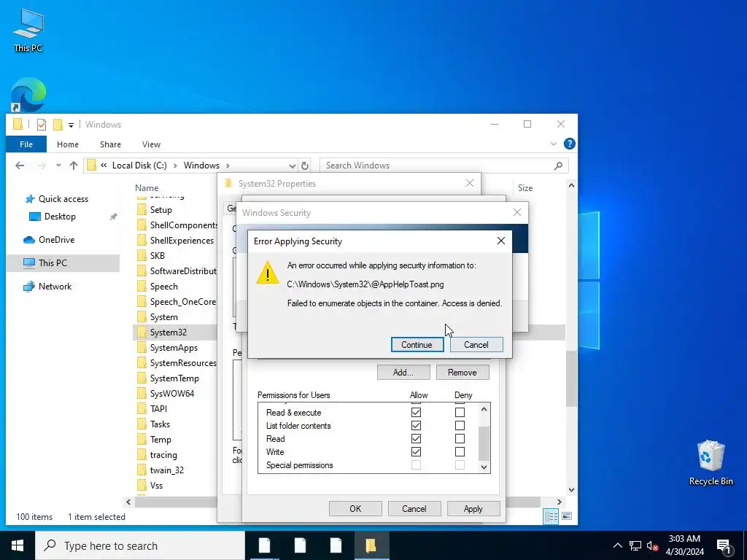The height and width of the screenshot is (560, 747).
Task: Go up one folder level
Action: coord(74,166)
